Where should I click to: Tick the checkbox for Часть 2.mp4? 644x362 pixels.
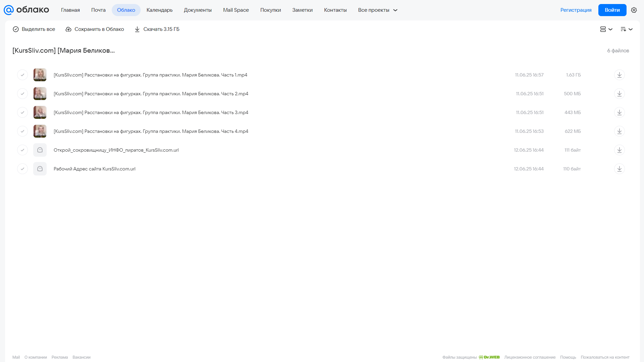(22, 94)
